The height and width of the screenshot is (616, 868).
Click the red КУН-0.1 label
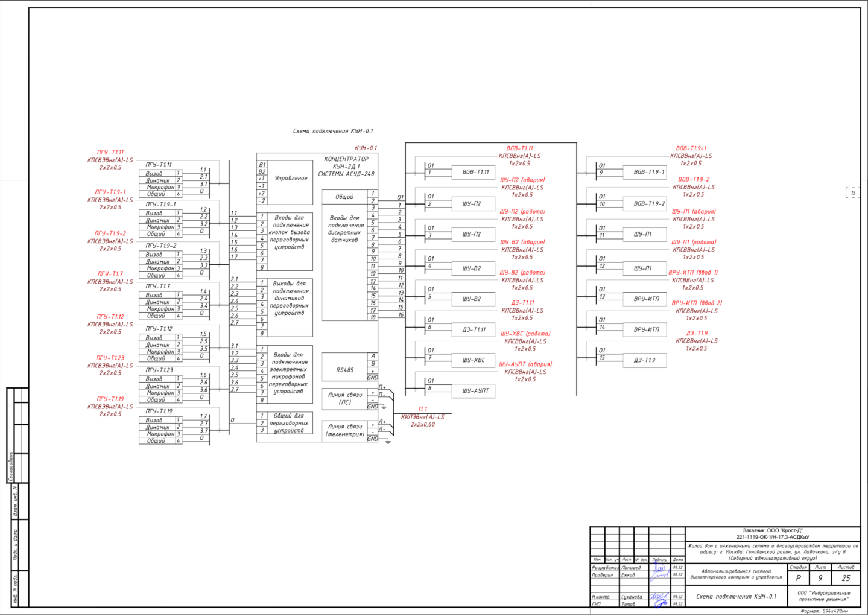coord(366,148)
